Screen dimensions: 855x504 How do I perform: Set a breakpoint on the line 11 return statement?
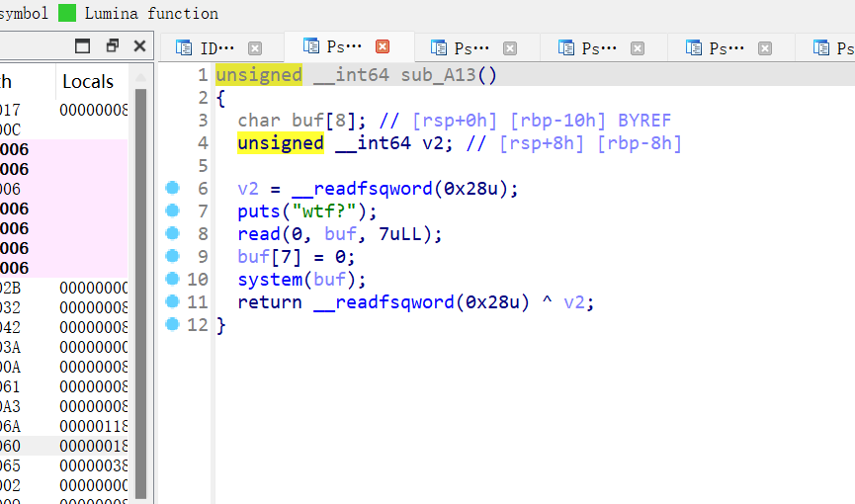tap(173, 301)
